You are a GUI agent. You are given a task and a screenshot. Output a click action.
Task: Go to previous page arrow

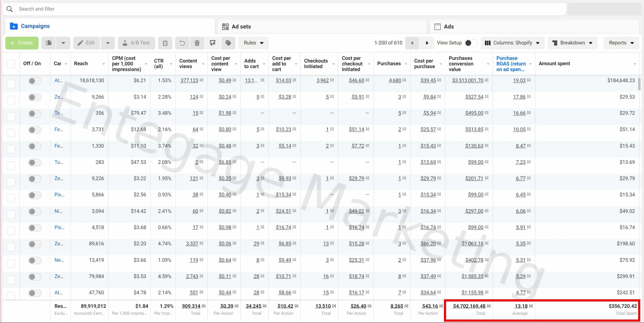click(x=412, y=43)
